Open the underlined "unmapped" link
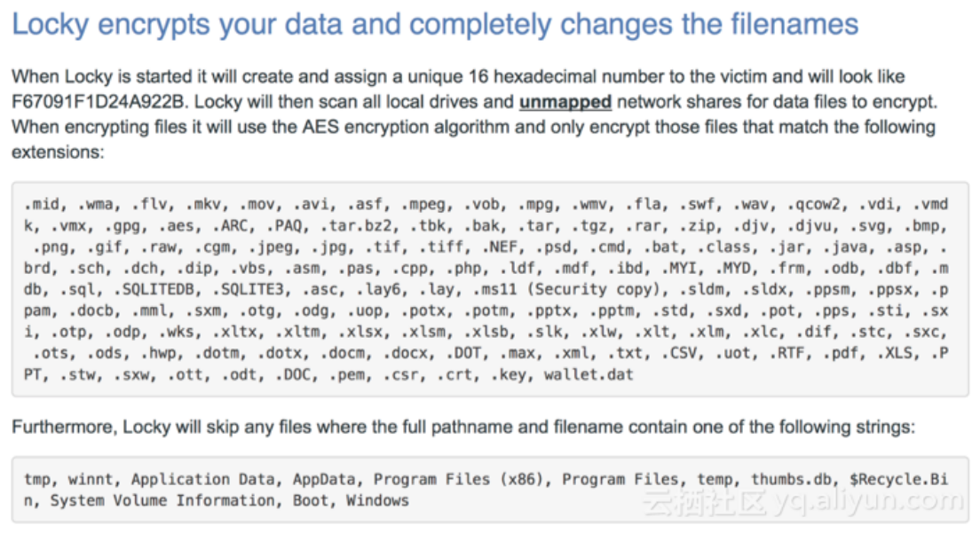Image resolution: width=980 pixels, height=533 pixels. pyautogui.click(x=566, y=101)
